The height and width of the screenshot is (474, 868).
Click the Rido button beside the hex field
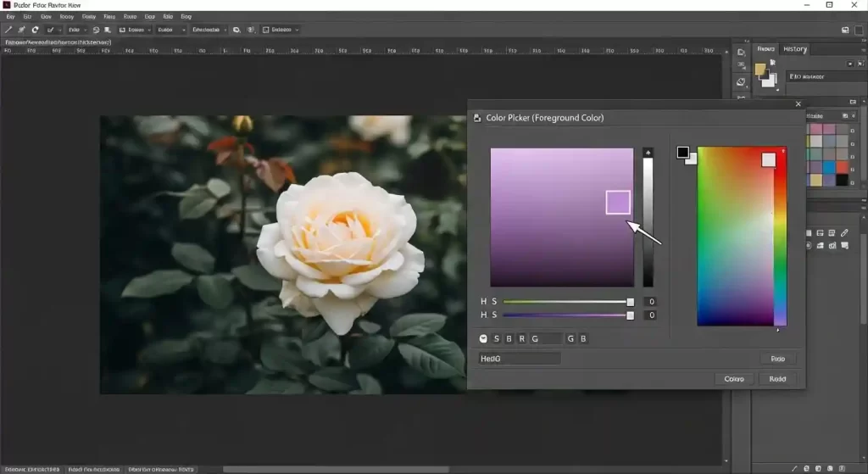click(x=777, y=359)
